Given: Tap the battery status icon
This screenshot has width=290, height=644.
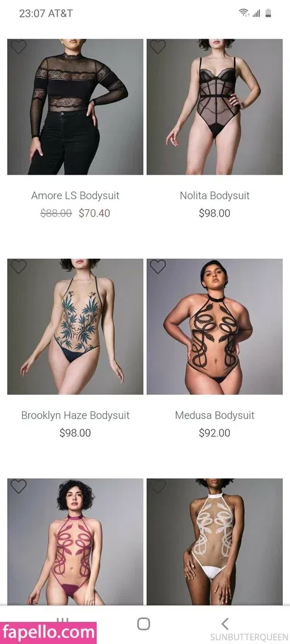Looking at the screenshot, I should (x=269, y=13).
